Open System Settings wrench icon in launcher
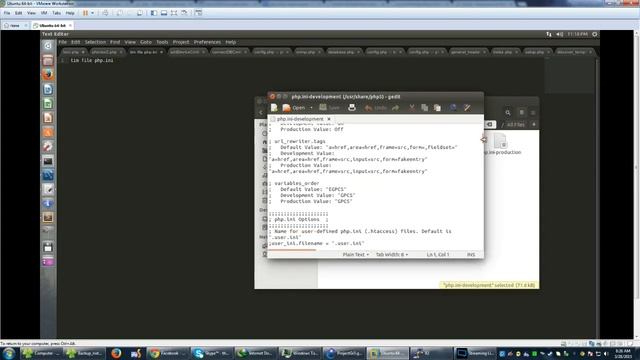 48,146
